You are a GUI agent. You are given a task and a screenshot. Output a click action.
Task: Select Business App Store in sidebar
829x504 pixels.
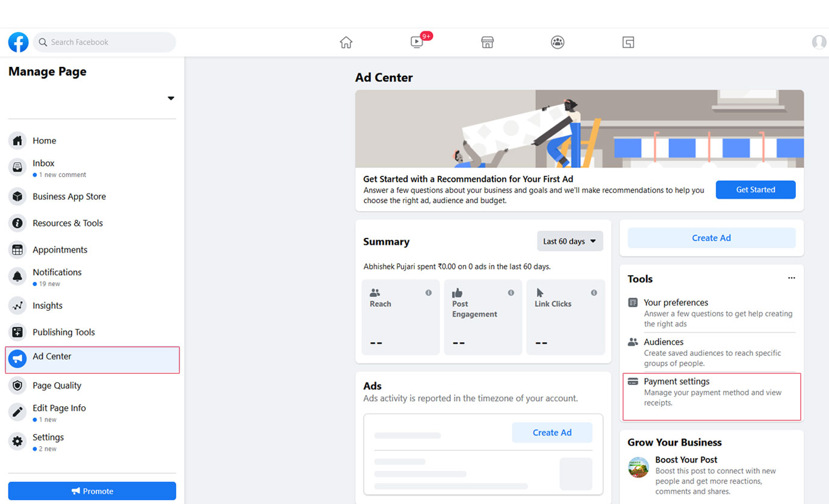coord(69,196)
